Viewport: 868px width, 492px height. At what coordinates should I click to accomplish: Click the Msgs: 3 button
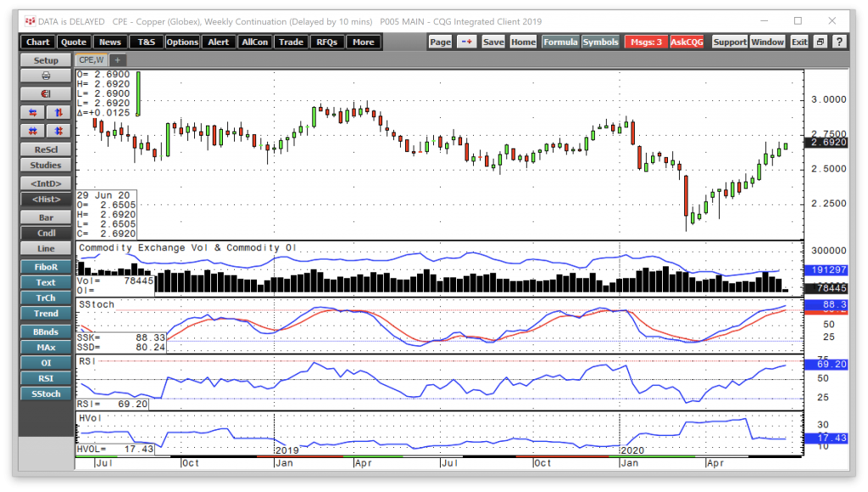click(x=646, y=42)
